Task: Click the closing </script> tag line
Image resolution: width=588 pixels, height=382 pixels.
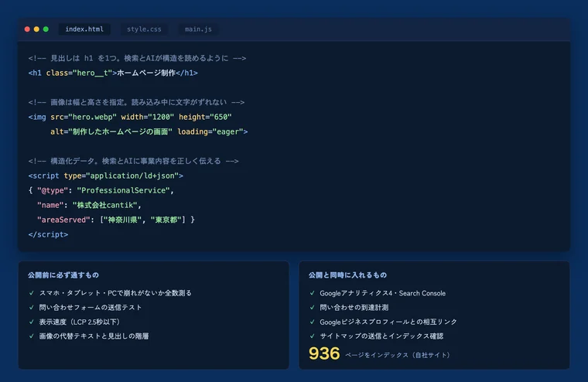Action: point(48,234)
